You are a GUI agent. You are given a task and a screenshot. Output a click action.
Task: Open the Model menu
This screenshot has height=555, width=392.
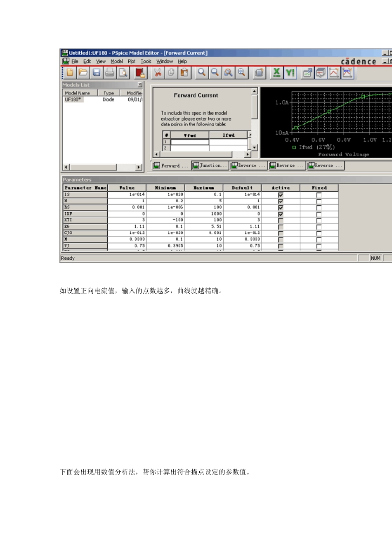point(116,61)
